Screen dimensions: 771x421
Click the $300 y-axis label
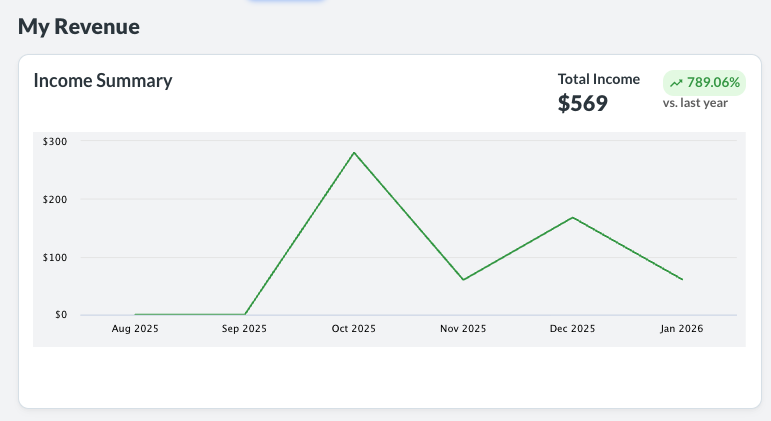pos(55,142)
